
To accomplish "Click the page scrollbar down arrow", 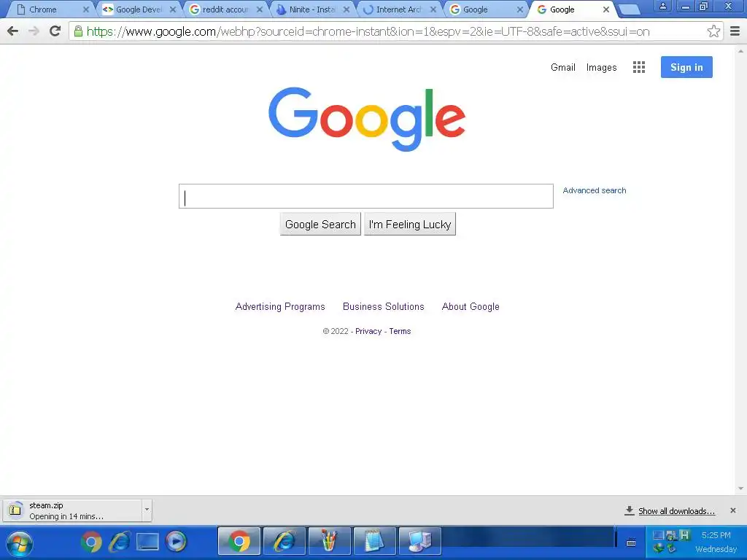I will pos(741,489).
